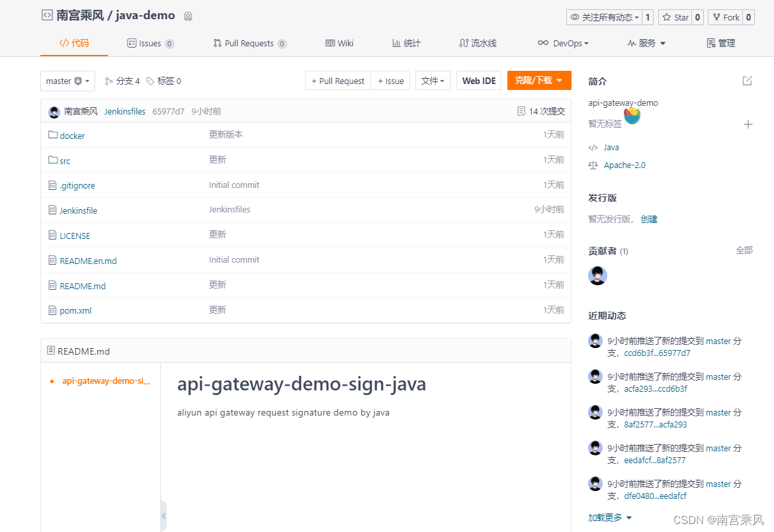The width and height of the screenshot is (774, 532).
Task: Switch to the Pull Requests tab
Action: [250, 44]
